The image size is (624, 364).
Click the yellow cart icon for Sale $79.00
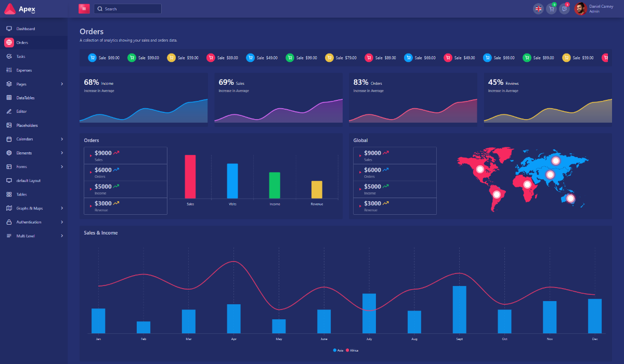[329, 58]
